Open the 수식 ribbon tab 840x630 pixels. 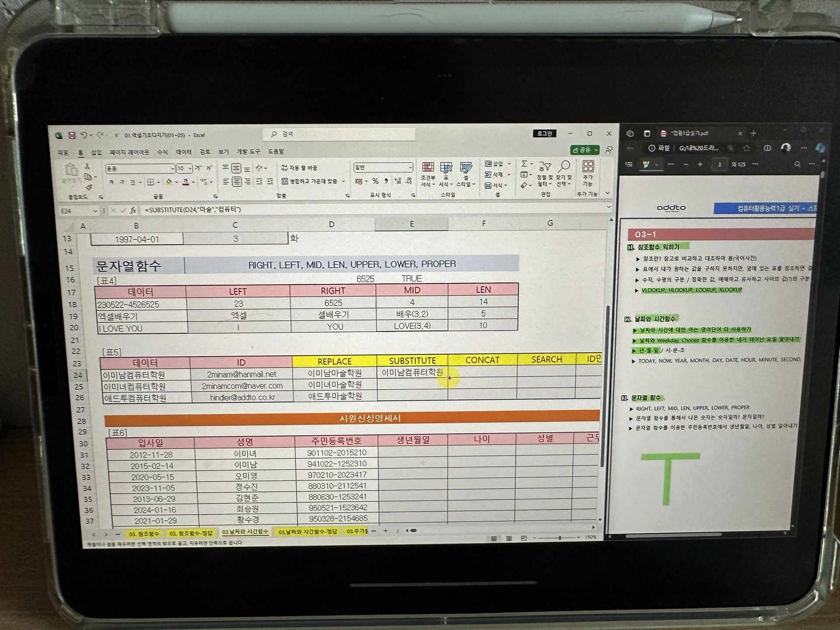[162, 152]
